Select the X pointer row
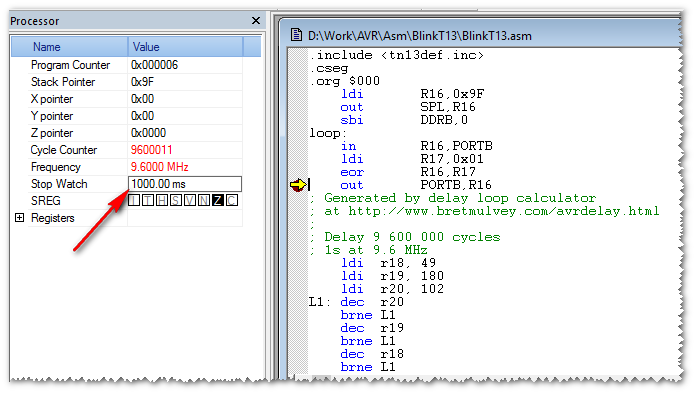 coord(135,99)
